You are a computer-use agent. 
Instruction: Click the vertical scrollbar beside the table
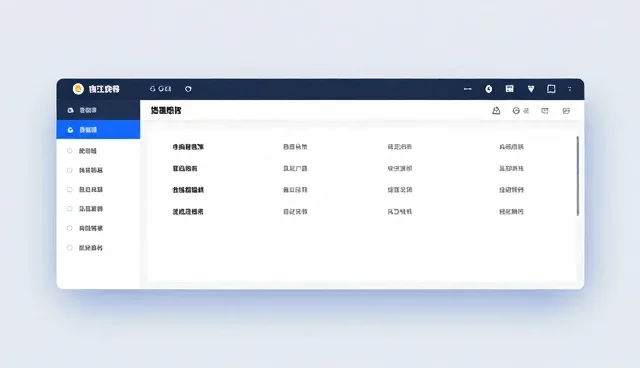click(578, 176)
